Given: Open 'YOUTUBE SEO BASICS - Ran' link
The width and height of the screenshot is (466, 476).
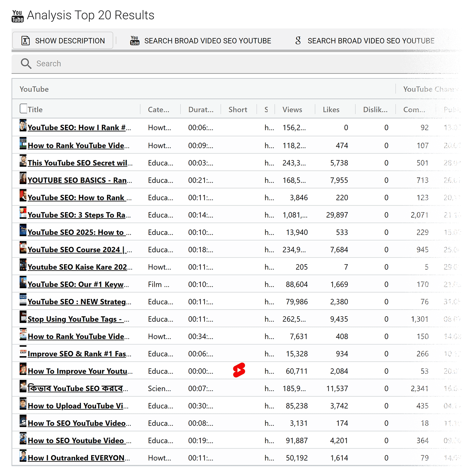Looking at the screenshot, I should click(x=80, y=181).
